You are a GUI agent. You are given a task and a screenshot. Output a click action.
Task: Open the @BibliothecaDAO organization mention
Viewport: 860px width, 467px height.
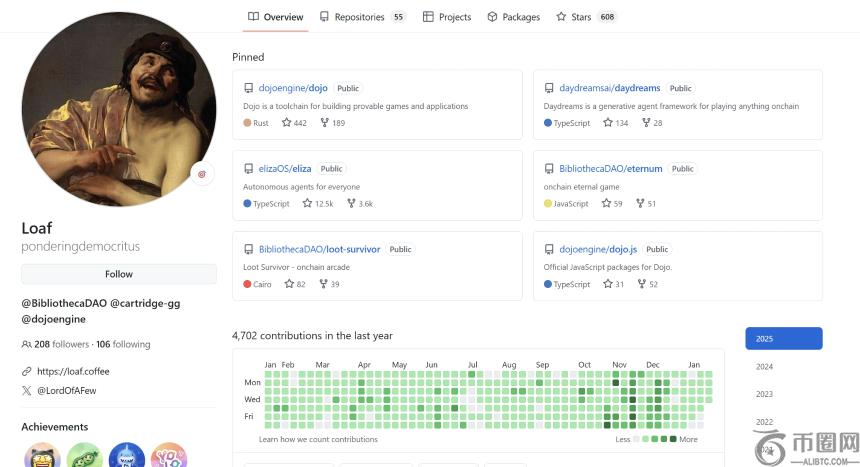[64, 303]
